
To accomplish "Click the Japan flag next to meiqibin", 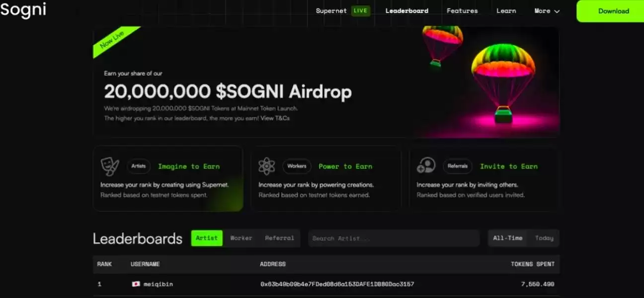I will click(136, 284).
